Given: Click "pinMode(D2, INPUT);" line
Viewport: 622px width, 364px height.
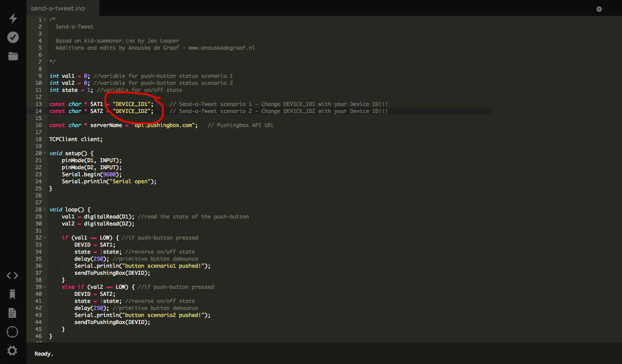Looking at the screenshot, I should coord(92,167).
